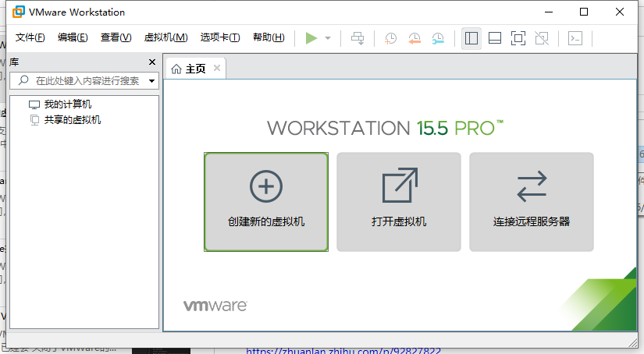Click the VMware Workstation title bar app icon
This screenshot has width=644, height=354.
(19, 12)
